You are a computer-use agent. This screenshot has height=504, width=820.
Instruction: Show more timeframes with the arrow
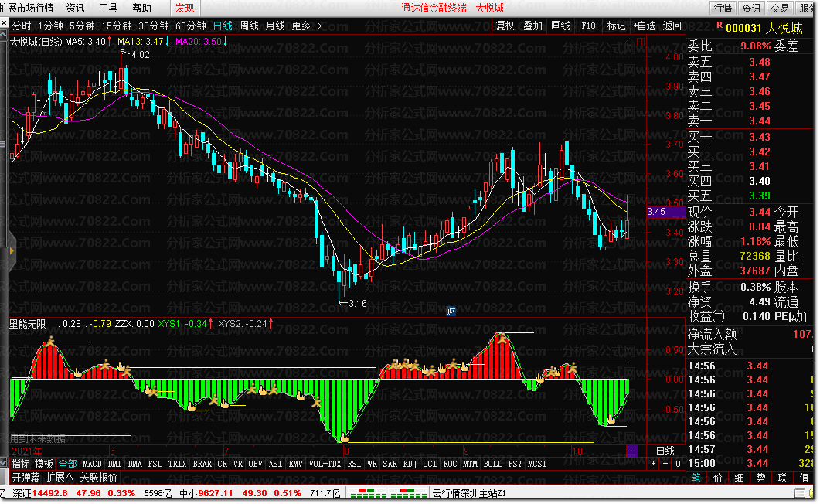(x=319, y=26)
